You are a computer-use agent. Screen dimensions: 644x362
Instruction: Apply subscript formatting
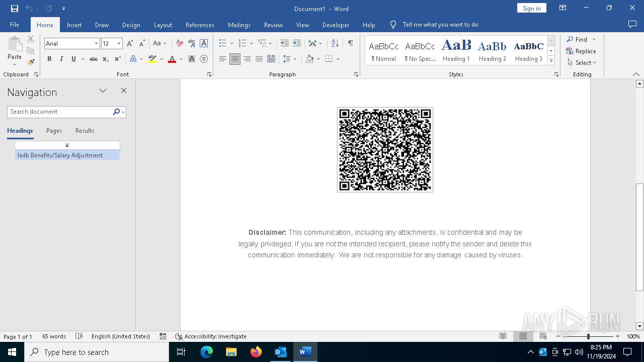106,59
